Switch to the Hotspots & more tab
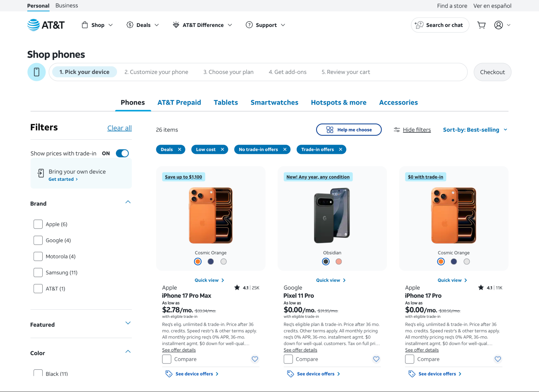Image resolution: width=539 pixels, height=392 pixels. click(x=339, y=102)
